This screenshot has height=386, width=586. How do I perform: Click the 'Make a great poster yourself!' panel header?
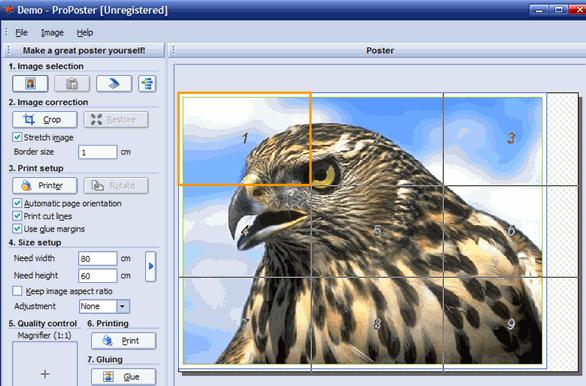coord(84,50)
